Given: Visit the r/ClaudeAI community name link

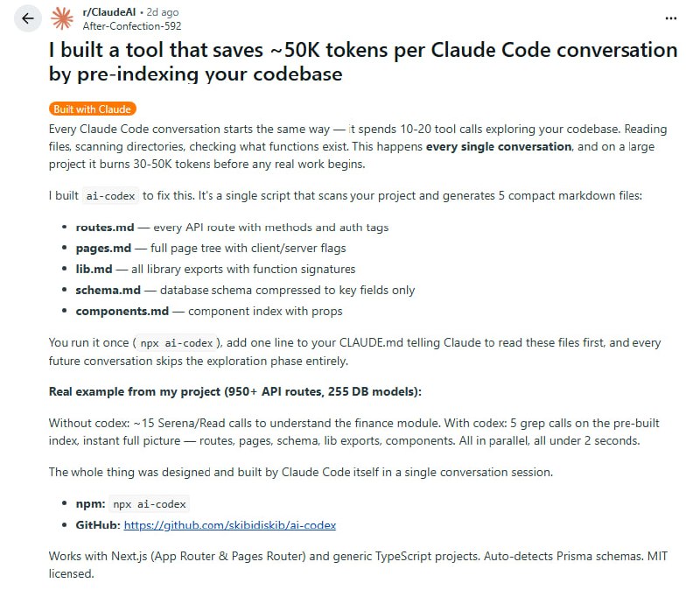Looking at the screenshot, I should (109, 11).
